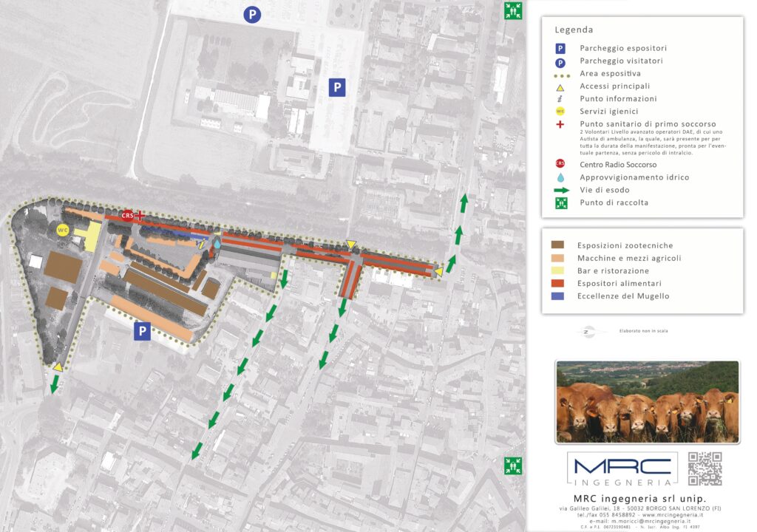
Task: Click the dotted Area espositiva symbol in the legend
Action: tap(562, 76)
